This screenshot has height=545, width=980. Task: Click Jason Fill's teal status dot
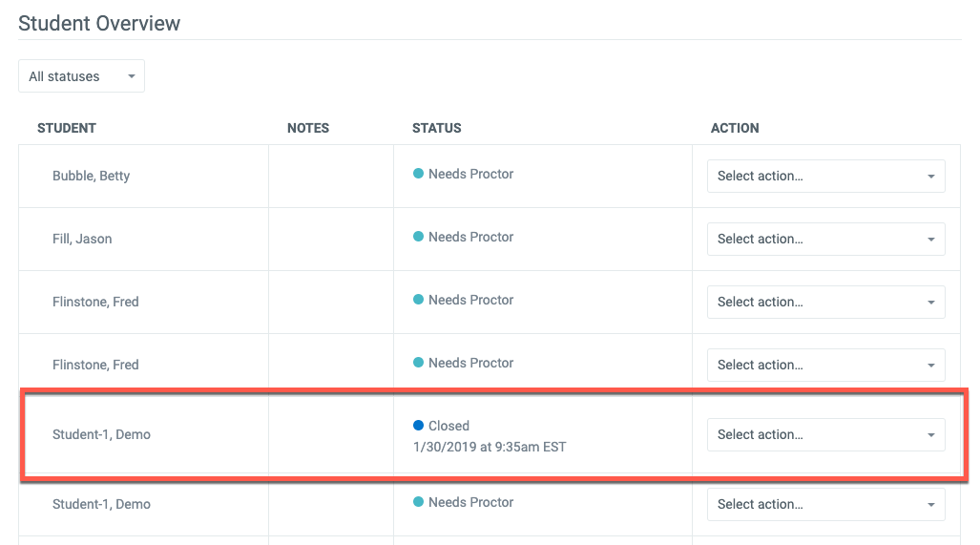pyautogui.click(x=419, y=237)
